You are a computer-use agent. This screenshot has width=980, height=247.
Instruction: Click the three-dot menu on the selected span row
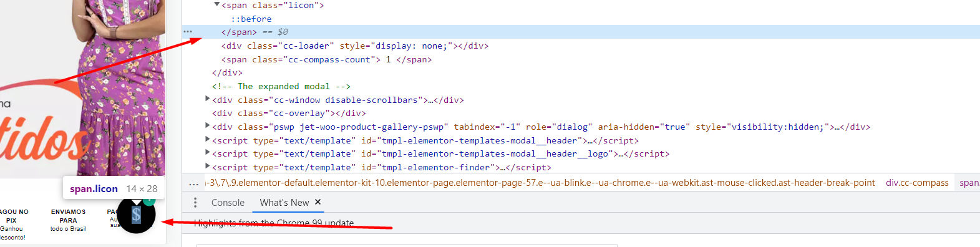pos(188,32)
